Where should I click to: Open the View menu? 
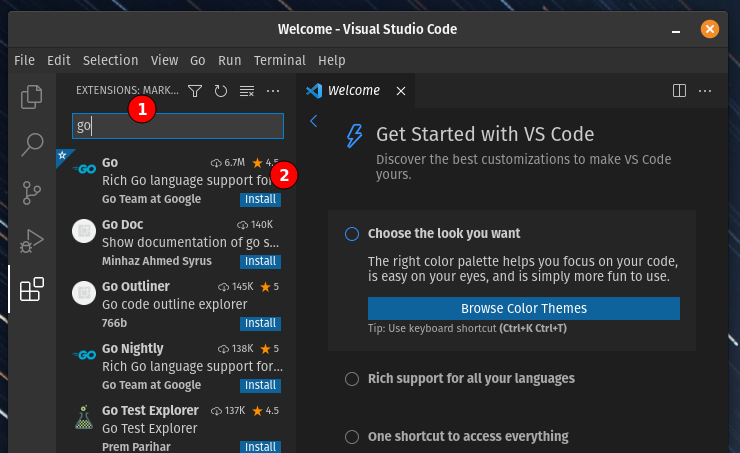(x=164, y=60)
